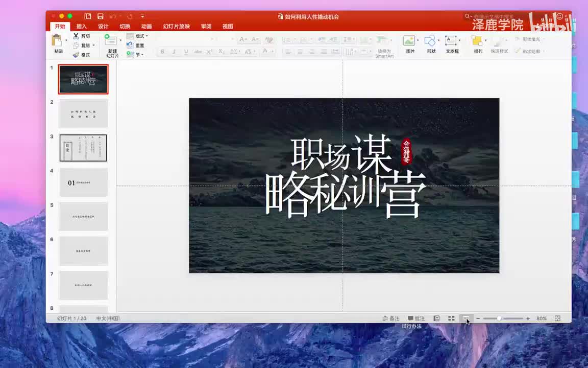This screenshot has height=368, width=588.
Task: Toggle superscript x² button
Action: pyautogui.click(x=210, y=52)
